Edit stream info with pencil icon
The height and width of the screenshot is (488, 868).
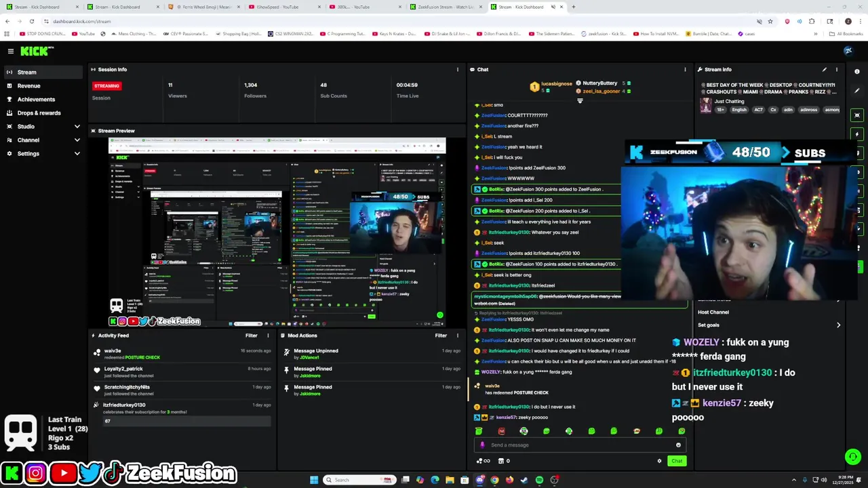(825, 69)
